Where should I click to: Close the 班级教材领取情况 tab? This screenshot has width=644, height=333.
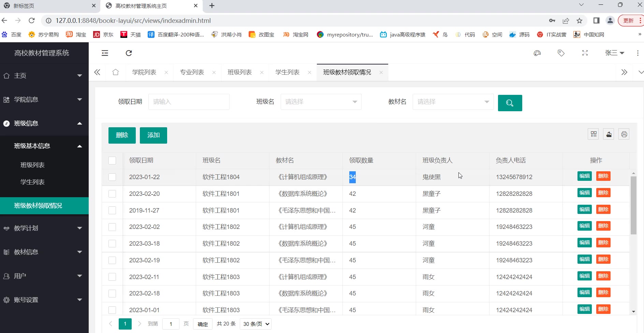pyautogui.click(x=381, y=72)
